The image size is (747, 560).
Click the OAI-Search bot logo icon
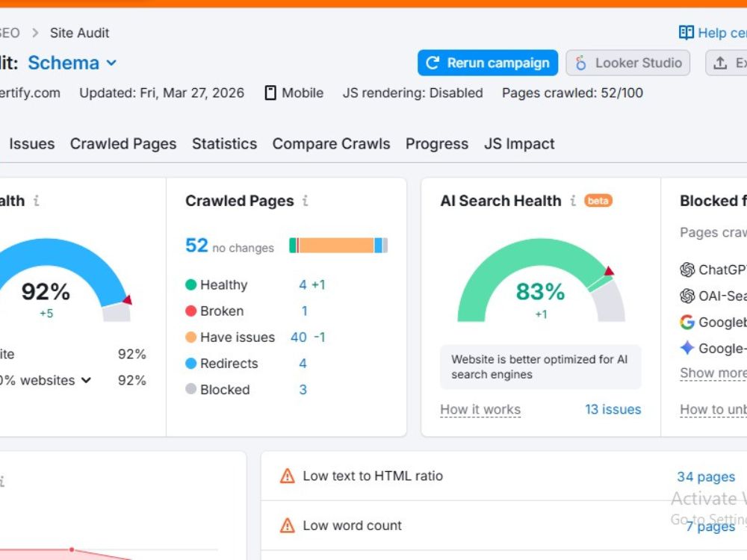click(x=687, y=296)
